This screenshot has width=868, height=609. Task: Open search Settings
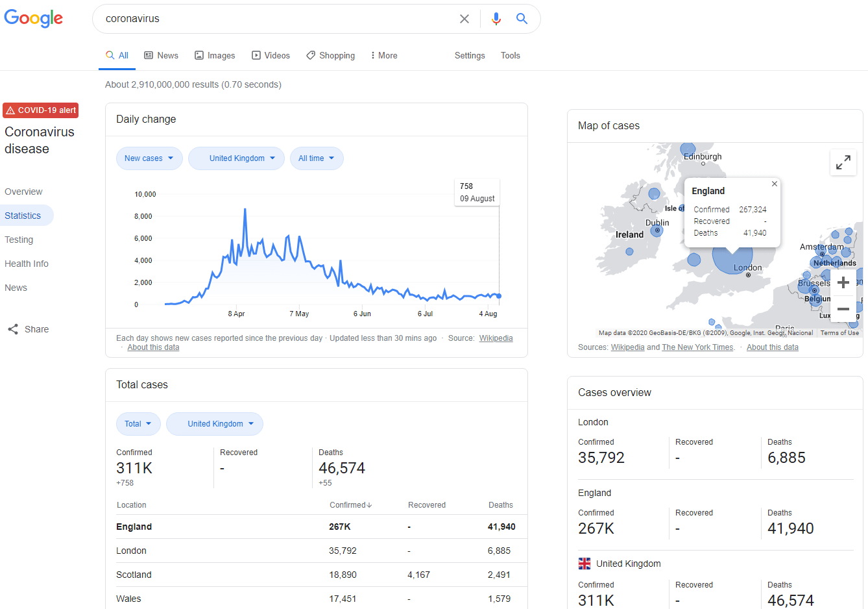(470, 56)
